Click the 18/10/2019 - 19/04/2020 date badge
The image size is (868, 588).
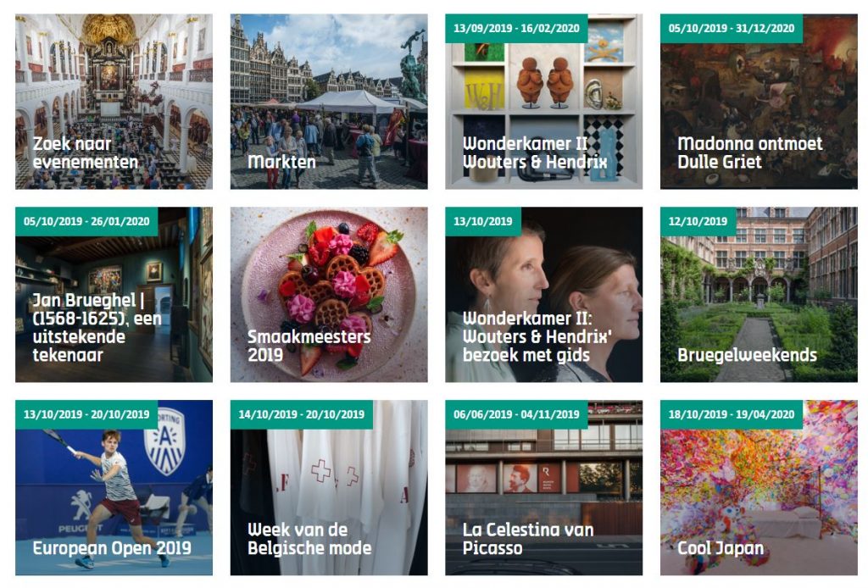pyautogui.click(x=732, y=415)
